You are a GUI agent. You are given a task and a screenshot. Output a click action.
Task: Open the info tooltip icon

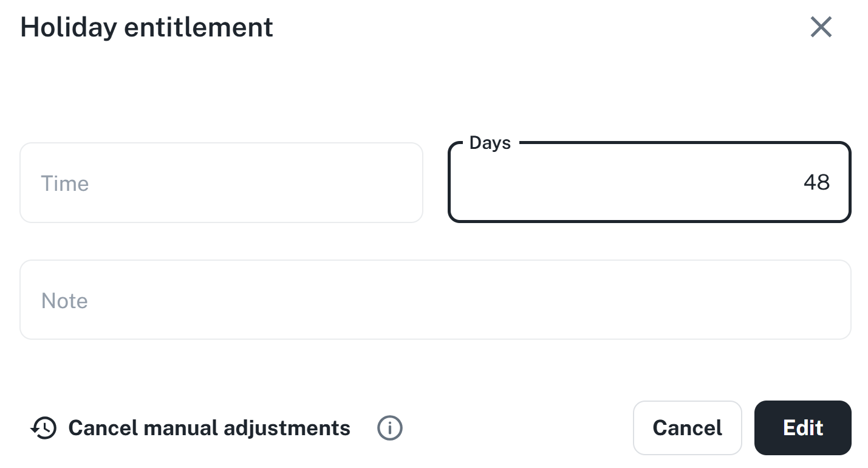389,428
